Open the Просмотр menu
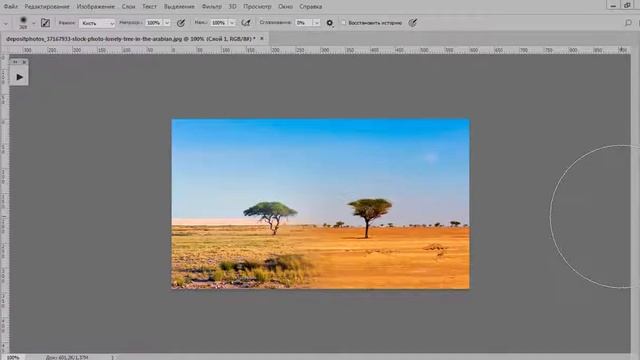The height and width of the screenshot is (360, 640). tap(257, 7)
